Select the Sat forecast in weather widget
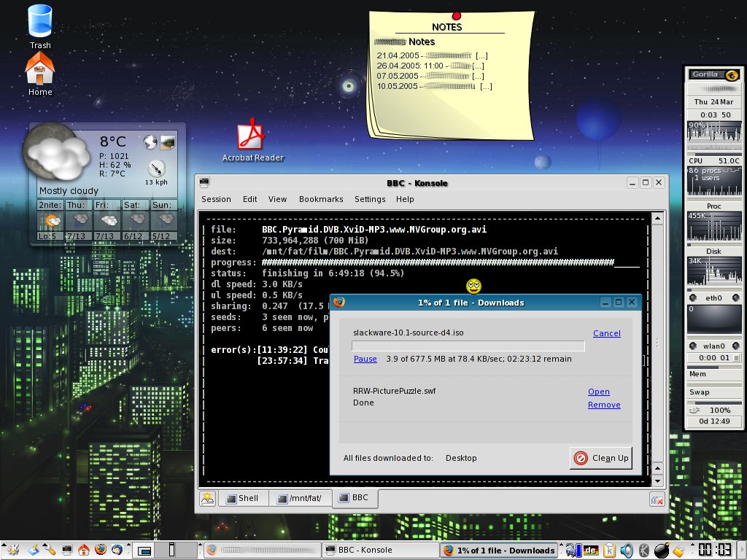747x560 pixels. 135,219
